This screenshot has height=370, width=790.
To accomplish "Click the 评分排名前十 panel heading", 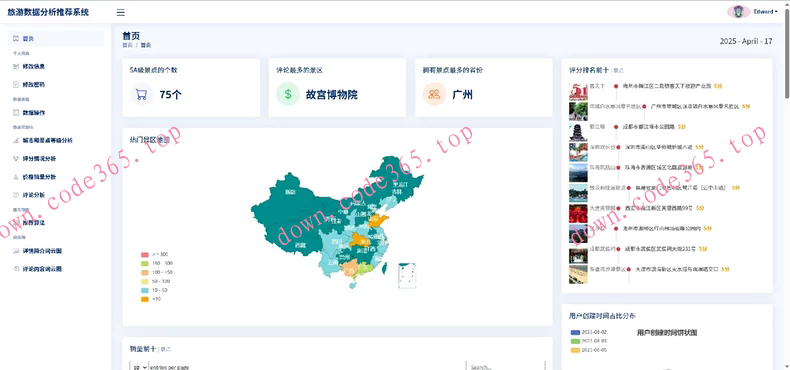I will (589, 70).
